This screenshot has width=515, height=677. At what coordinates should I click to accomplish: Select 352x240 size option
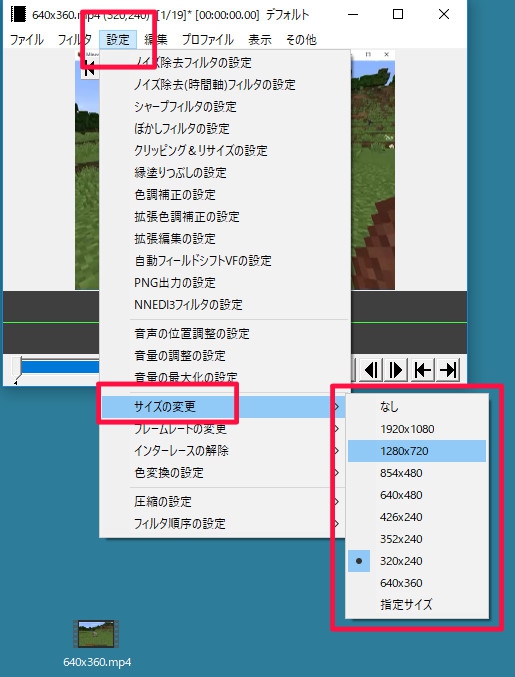pyautogui.click(x=417, y=539)
